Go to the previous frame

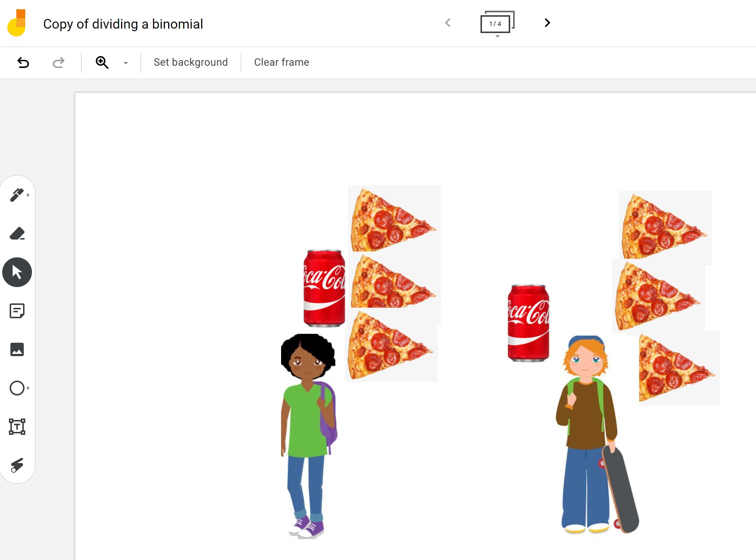point(448,23)
